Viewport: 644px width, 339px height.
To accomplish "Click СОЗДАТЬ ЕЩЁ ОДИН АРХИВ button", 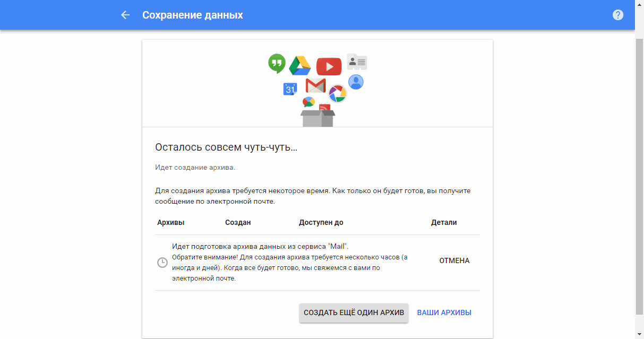I will [354, 312].
